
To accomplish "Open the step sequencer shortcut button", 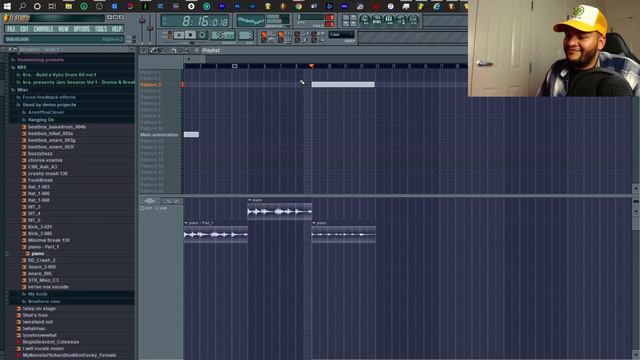I will pos(377,20).
